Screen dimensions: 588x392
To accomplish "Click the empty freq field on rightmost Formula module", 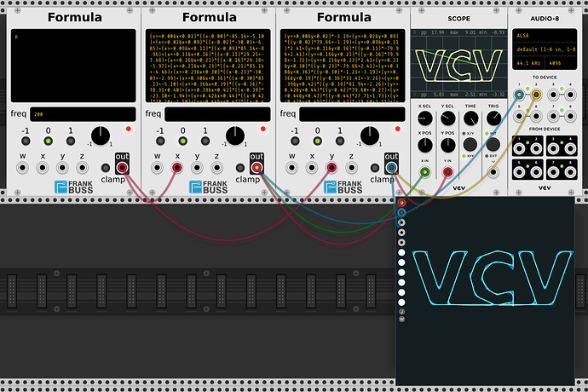I will (x=352, y=114).
